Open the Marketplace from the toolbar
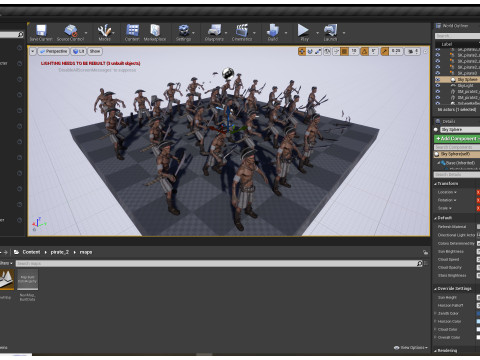Viewport: 480px width, 360px height. [x=155, y=33]
